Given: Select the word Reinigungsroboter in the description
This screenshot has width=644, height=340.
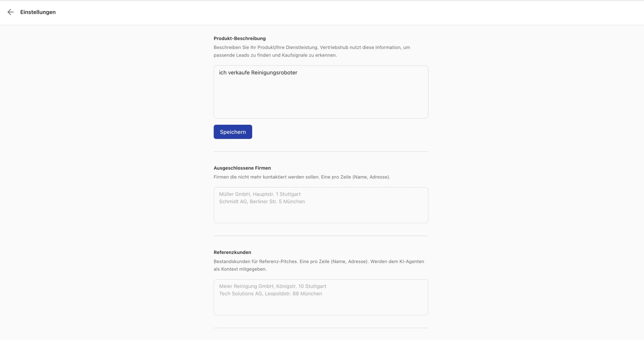Looking at the screenshot, I should pos(275,73).
